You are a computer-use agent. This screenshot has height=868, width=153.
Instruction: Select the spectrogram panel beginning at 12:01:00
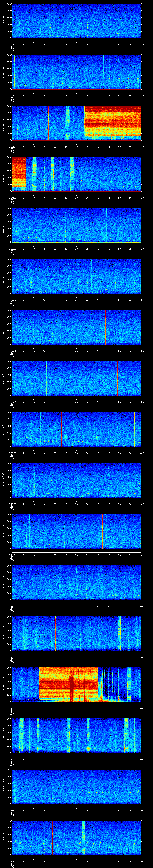coord(76,21)
